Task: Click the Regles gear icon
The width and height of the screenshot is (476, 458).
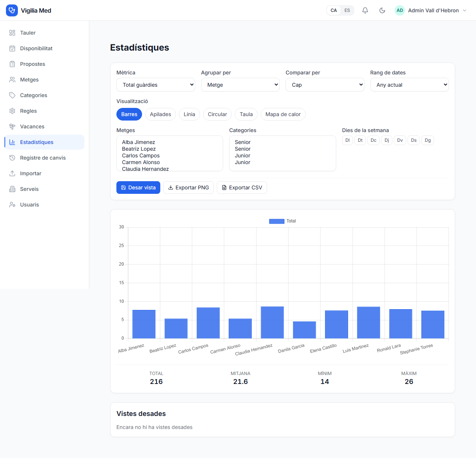Action: (12, 111)
